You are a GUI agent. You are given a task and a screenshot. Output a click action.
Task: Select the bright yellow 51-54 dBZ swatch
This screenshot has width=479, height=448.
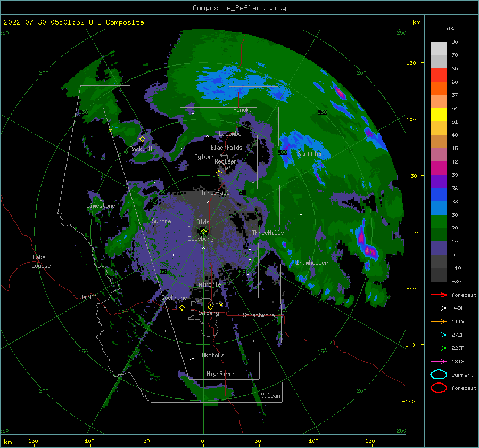tap(439, 115)
